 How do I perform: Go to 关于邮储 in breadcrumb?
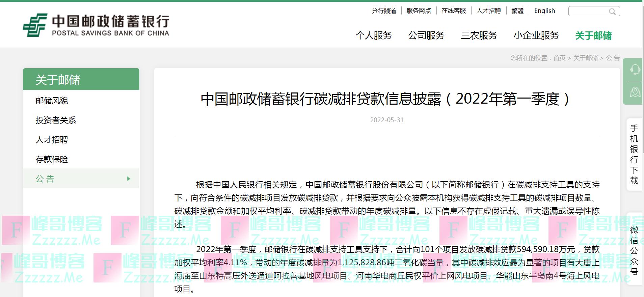point(586,58)
